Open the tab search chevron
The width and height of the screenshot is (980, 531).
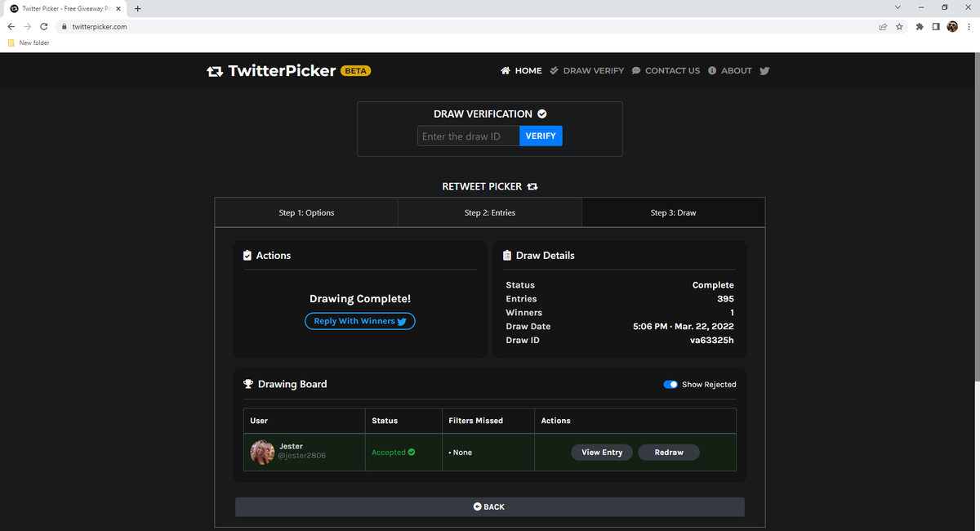pos(898,7)
